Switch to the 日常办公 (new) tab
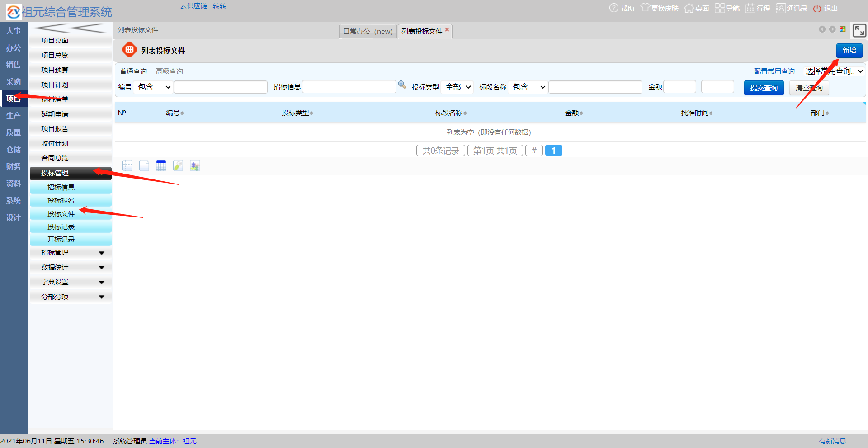868x448 pixels. click(368, 31)
